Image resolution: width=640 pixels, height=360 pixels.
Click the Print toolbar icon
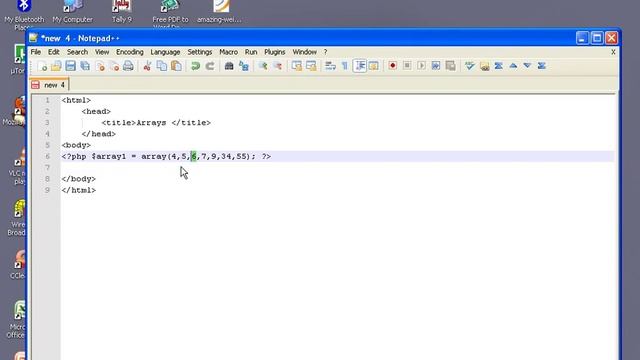[x=128, y=66]
